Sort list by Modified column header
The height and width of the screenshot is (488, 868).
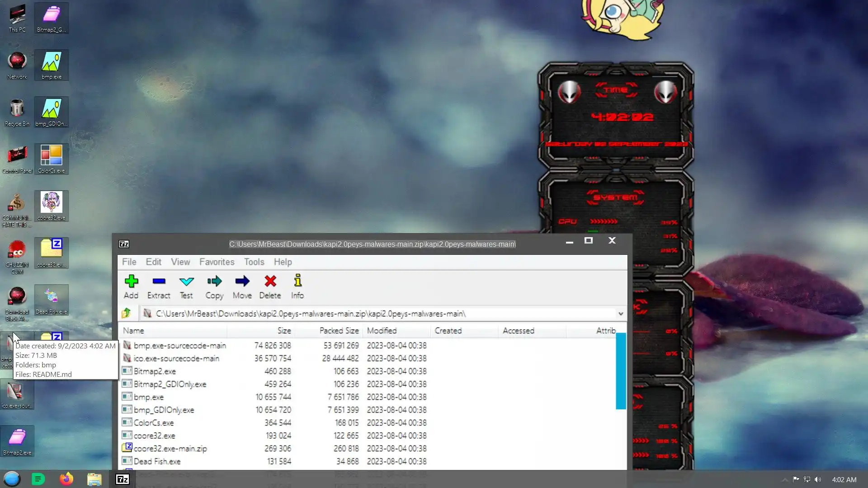382,331
